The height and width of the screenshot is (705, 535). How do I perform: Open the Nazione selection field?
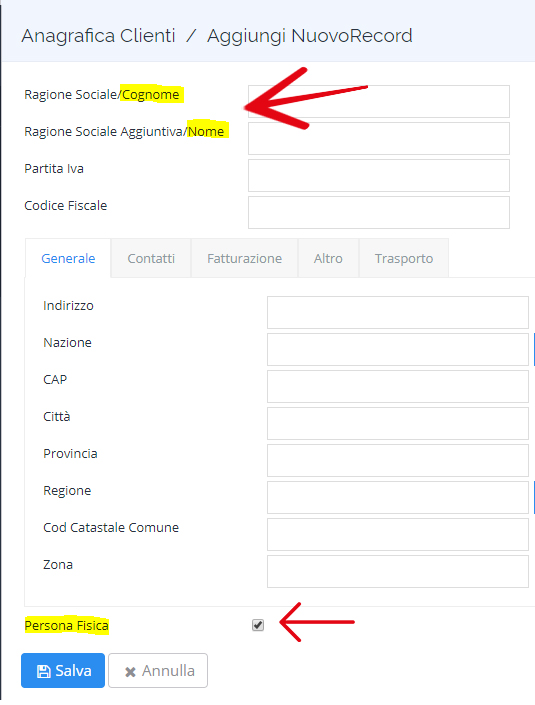pyautogui.click(x=397, y=349)
